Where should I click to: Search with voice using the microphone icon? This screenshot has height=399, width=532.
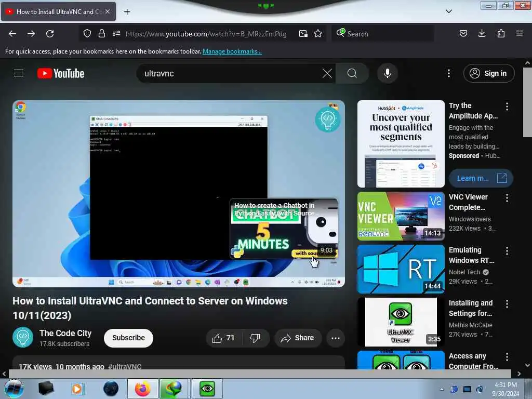388,73
